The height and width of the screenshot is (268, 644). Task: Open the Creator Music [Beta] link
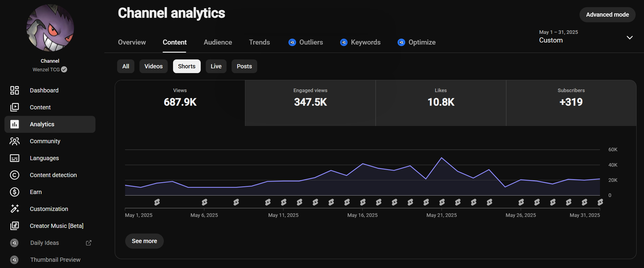point(56,226)
